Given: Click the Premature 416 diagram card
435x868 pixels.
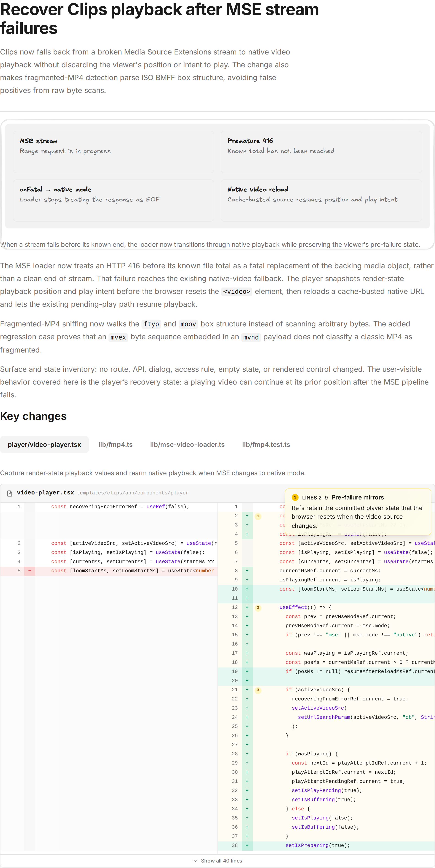Looking at the screenshot, I should coord(321,152).
